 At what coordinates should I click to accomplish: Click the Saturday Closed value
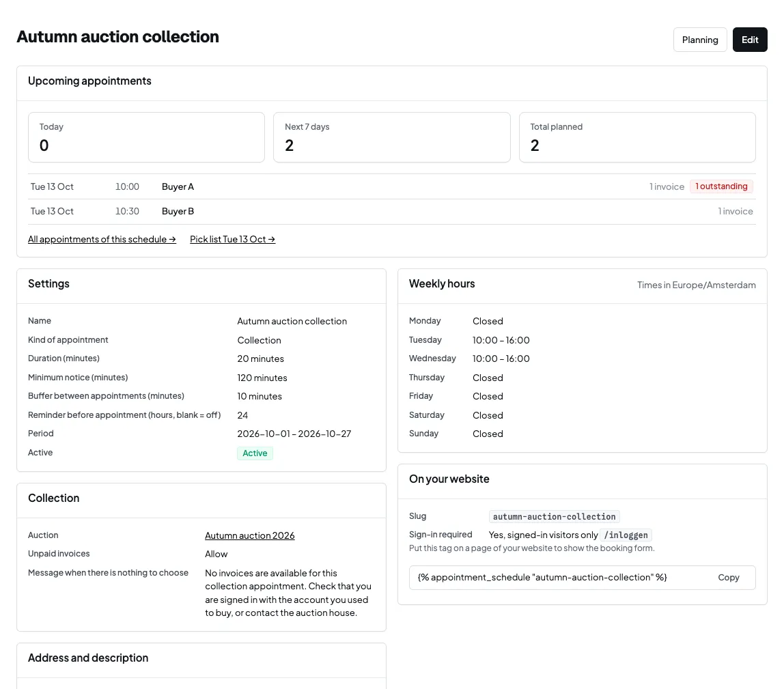click(x=488, y=415)
